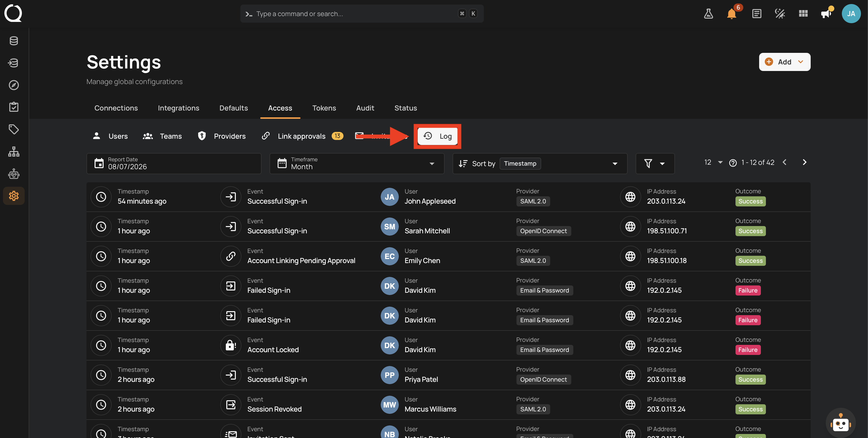
Task: Click the Session Revoked event text
Action: (x=274, y=409)
